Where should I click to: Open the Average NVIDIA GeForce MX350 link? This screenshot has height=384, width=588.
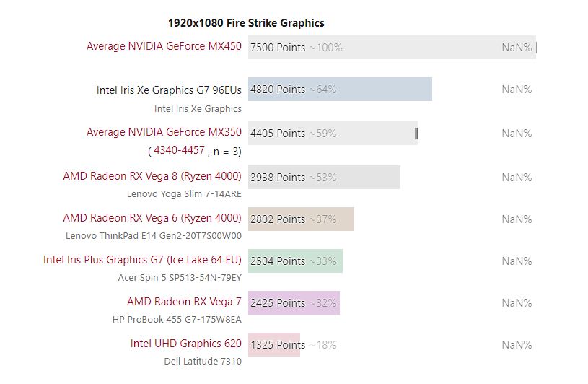(x=164, y=132)
